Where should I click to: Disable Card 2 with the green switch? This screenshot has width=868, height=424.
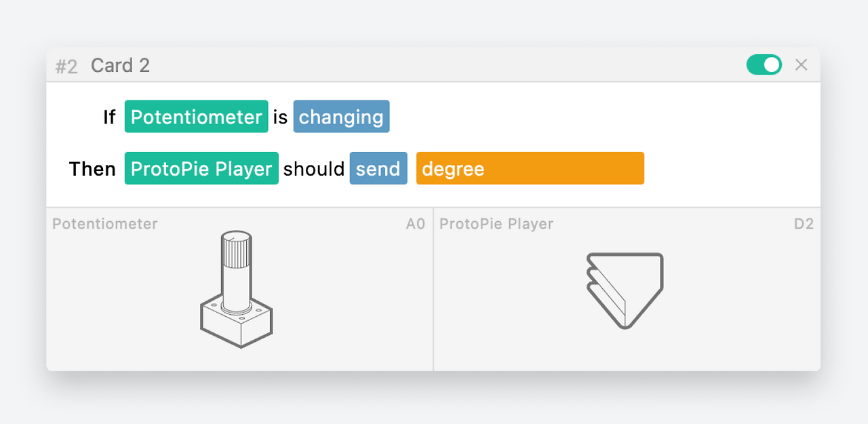(764, 65)
